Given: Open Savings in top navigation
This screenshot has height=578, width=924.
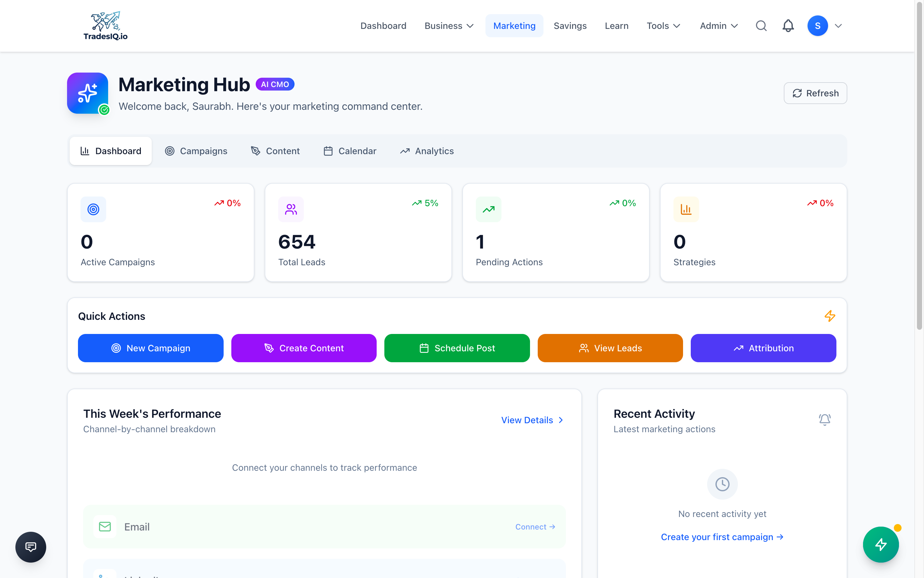Looking at the screenshot, I should tap(570, 26).
